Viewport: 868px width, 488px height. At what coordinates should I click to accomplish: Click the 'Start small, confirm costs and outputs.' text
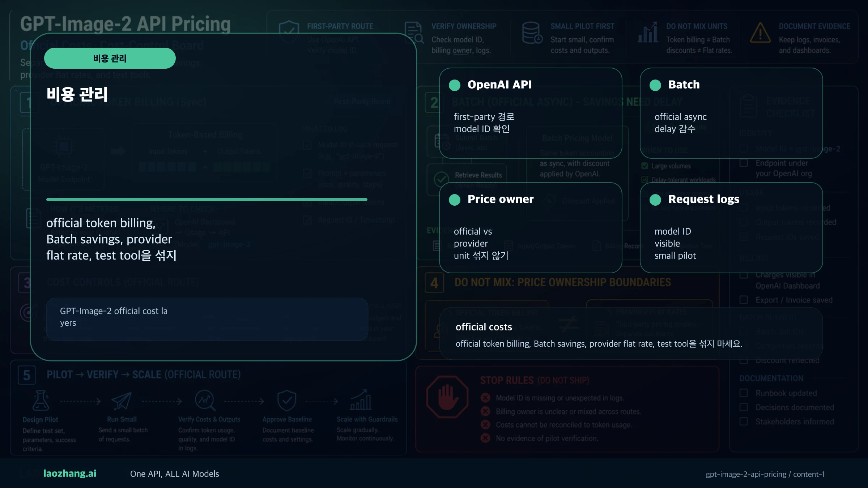[x=582, y=45]
